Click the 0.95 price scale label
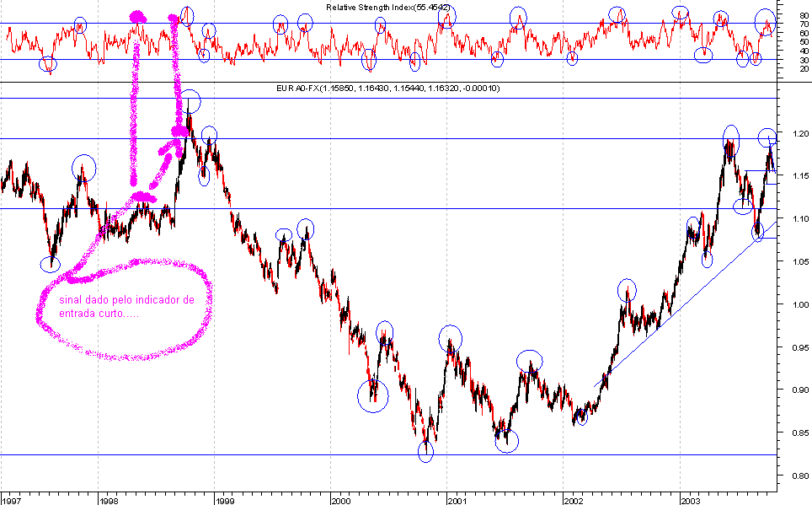The height and width of the screenshot is (505, 812). pos(800,347)
